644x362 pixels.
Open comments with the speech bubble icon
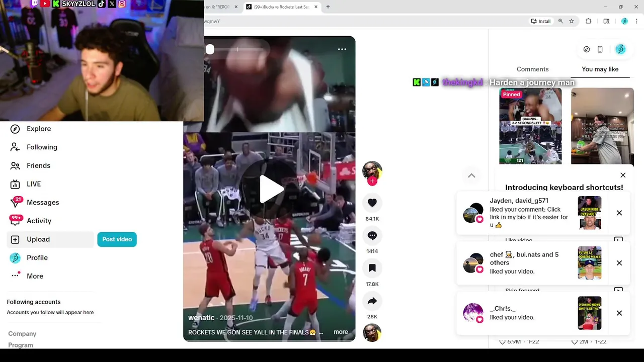click(372, 235)
